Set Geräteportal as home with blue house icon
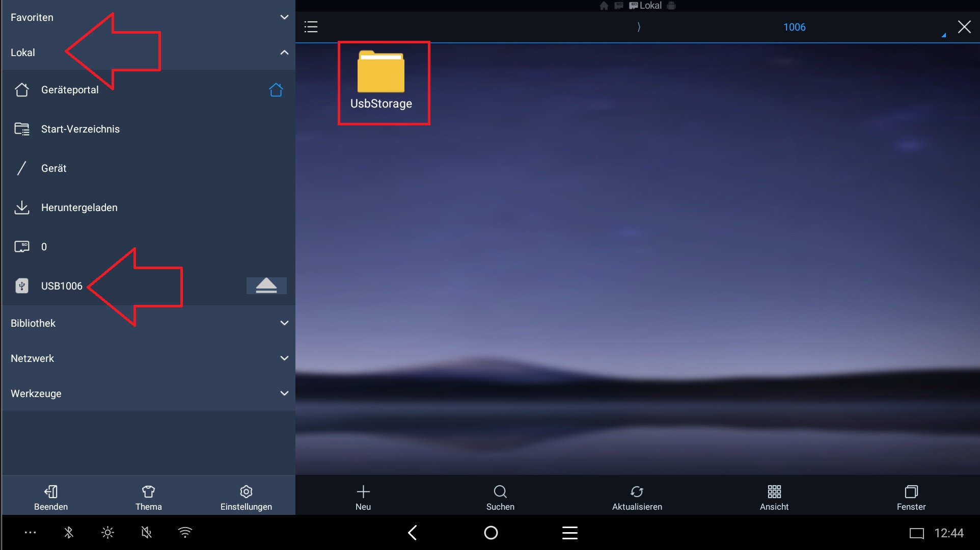This screenshot has width=980, height=550. pyautogui.click(x=276, y=90)
